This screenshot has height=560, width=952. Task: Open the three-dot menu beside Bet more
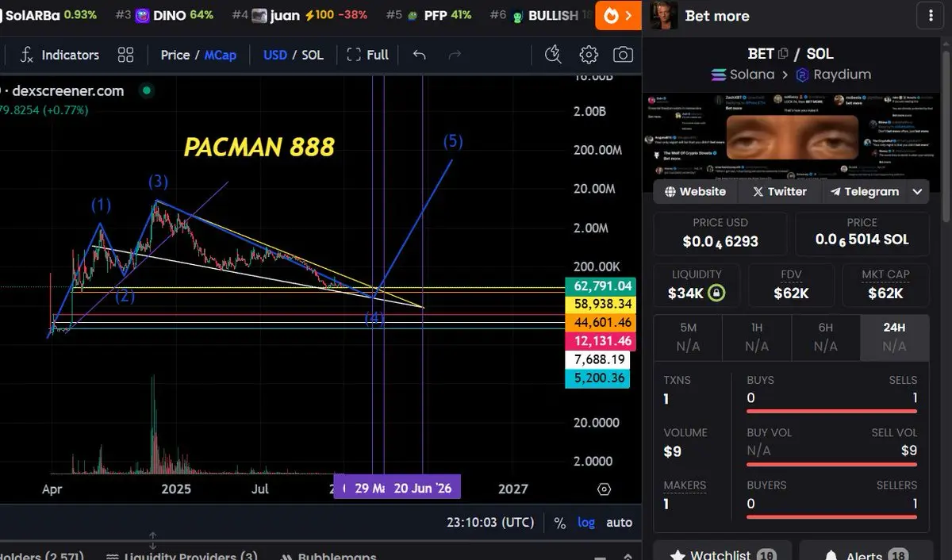930,16
